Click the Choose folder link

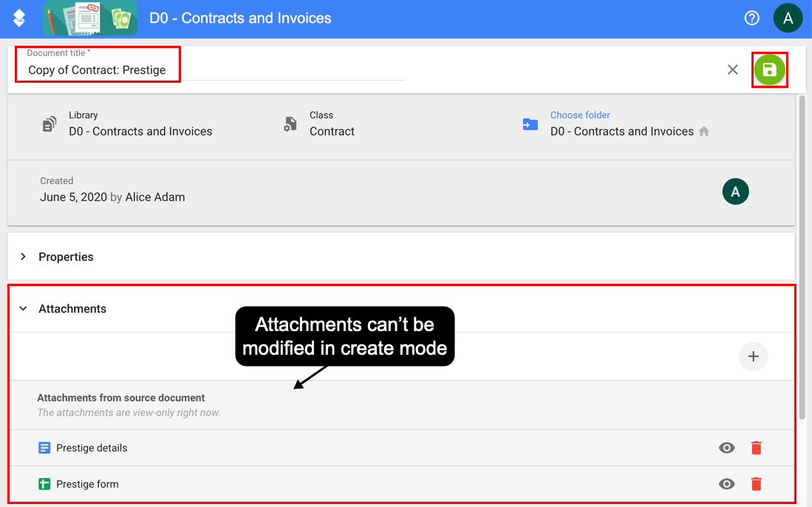[580, 115]
